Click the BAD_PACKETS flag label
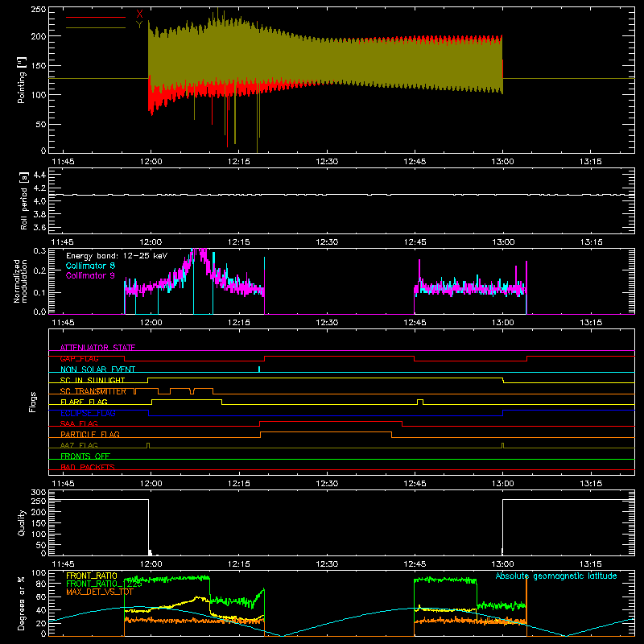The height and width of the screenshot is (644, 644). click(88, 467)
